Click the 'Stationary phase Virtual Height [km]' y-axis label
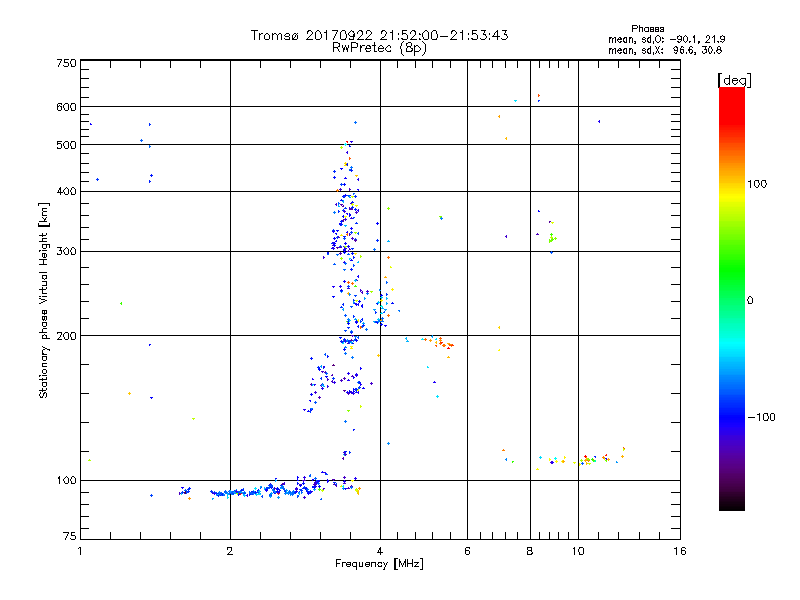Image resolution: width=800 pixels, height=600 pixels. click(44, 301)
